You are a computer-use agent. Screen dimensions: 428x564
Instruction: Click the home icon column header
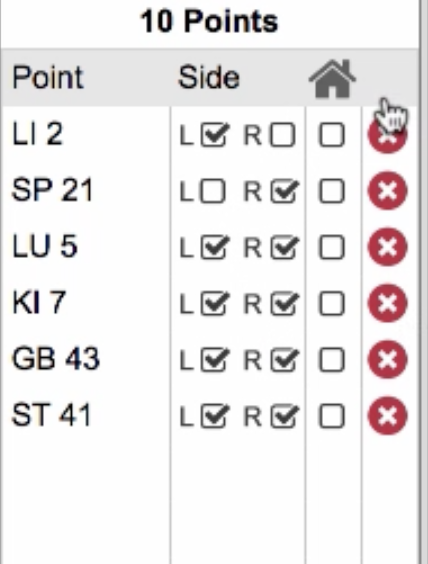(332, 78)
